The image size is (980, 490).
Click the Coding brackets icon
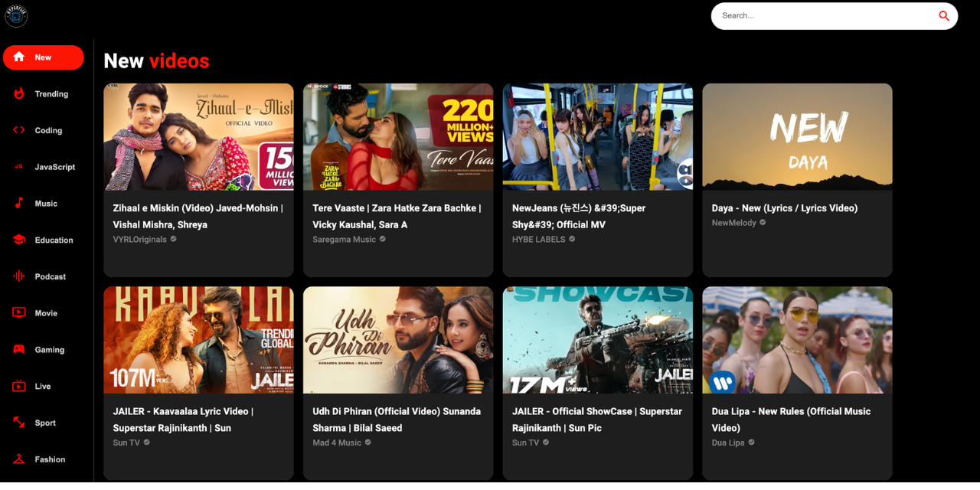pyautogui.click(x=19, y=130)
